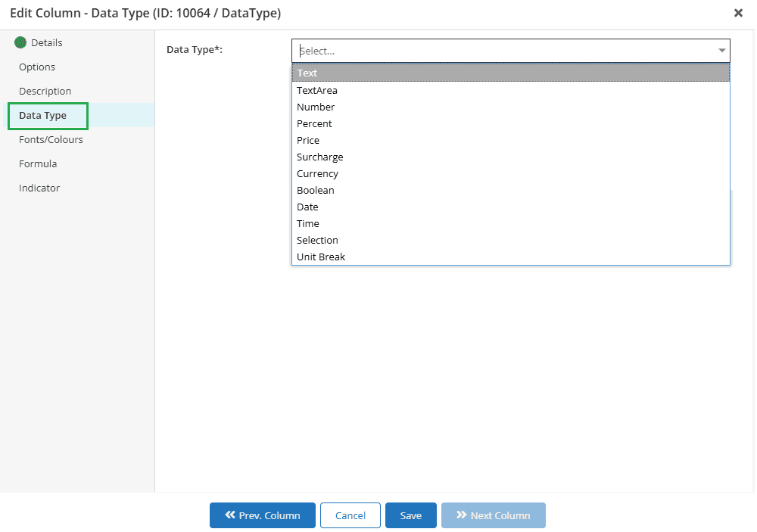Choose Boolean from the data type list

[511, 190]
